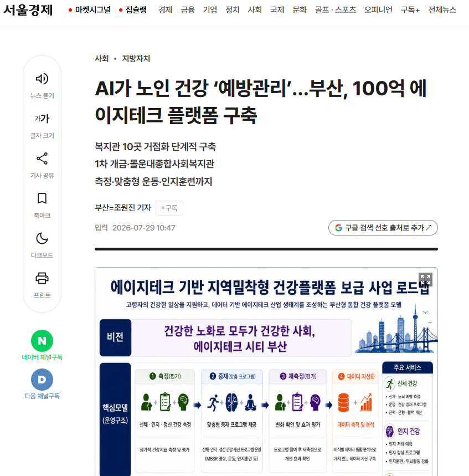Open the font size (글자 크기) control
469x476 pixels.
click(42, 119)
